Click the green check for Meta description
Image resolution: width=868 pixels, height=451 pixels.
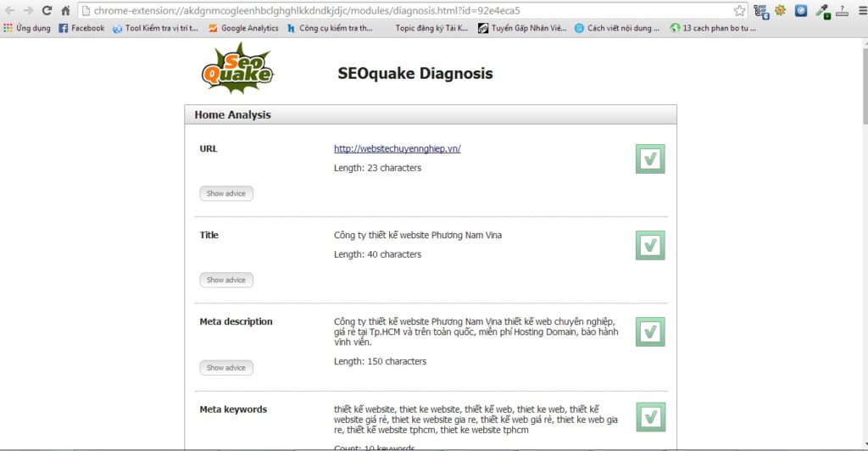click(650, 331)
